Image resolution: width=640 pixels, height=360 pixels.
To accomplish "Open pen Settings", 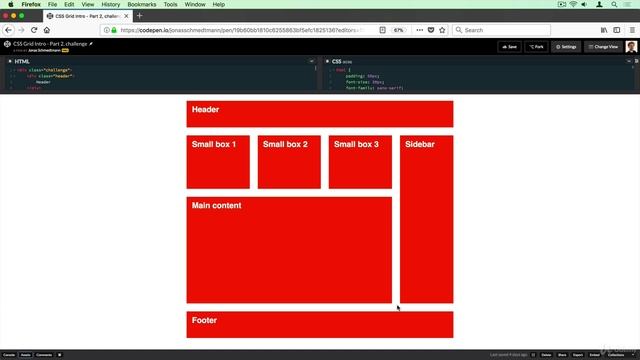I will pyautogui.click(x=566, y=47).
